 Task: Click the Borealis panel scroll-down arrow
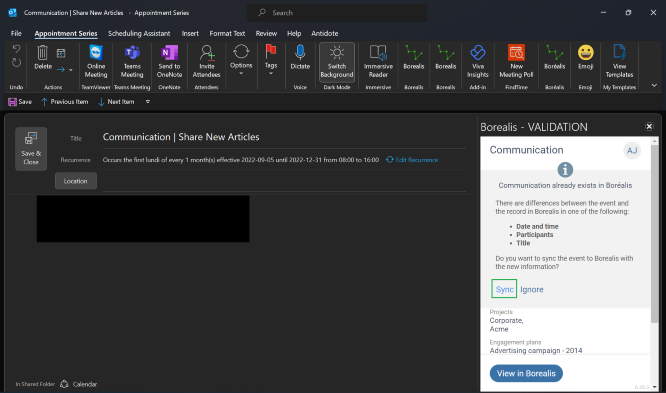point(654,387)
